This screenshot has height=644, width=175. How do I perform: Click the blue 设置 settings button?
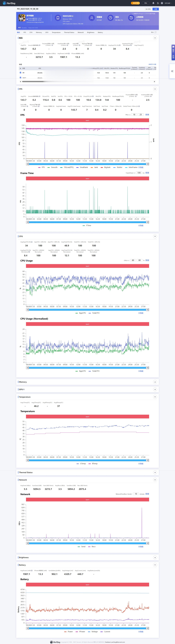click(155, 9)
